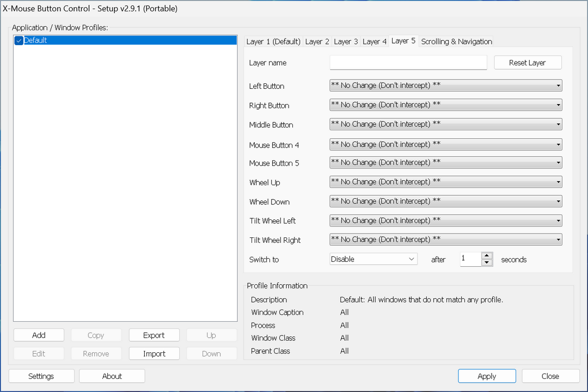Export the Default profile
588x392 pixels.
[154, 334]
